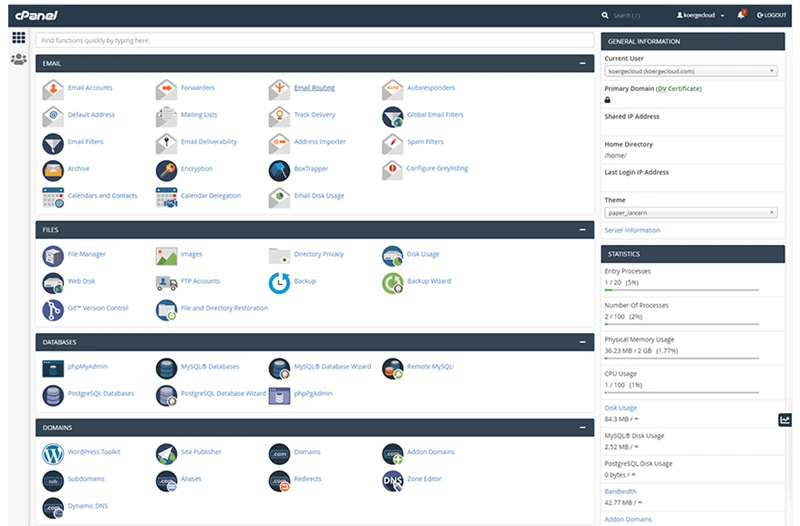Click the File Manager icon
The image size is (800, 526).
coord(53,256)
